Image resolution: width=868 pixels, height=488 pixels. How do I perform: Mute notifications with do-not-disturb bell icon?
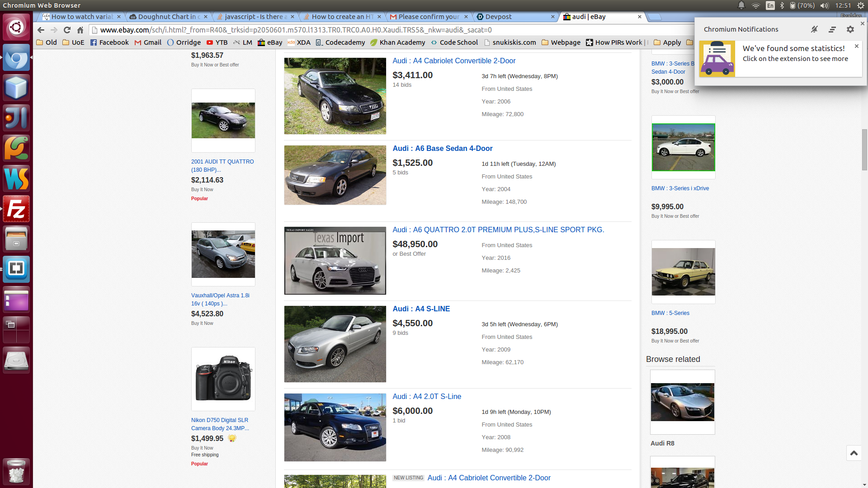[x=814, y=29]
